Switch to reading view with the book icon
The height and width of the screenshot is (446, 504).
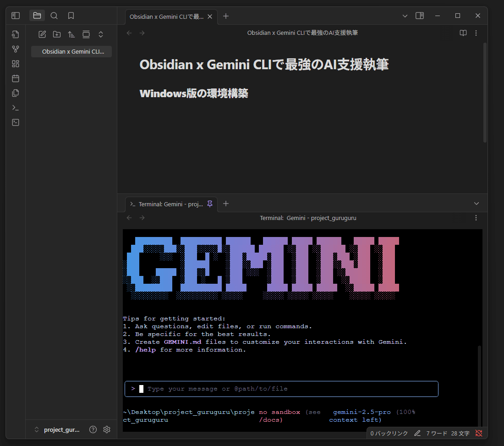pos(463,33)
